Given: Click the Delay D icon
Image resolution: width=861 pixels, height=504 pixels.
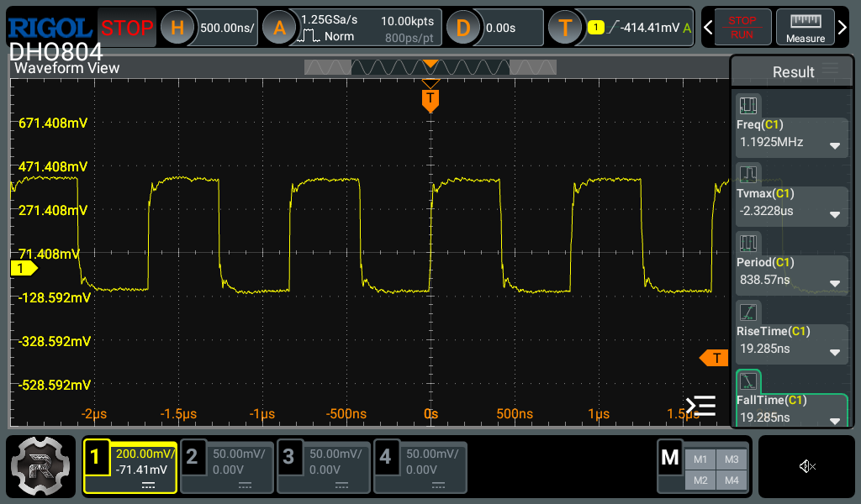Looking at the screenshot, I should 462,28.
